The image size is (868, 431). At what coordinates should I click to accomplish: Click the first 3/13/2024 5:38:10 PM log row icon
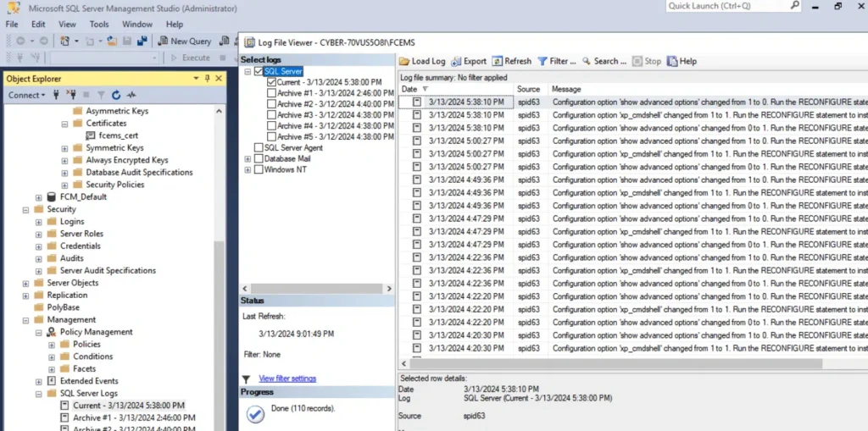pyautogui.click(x=417, y=102)
